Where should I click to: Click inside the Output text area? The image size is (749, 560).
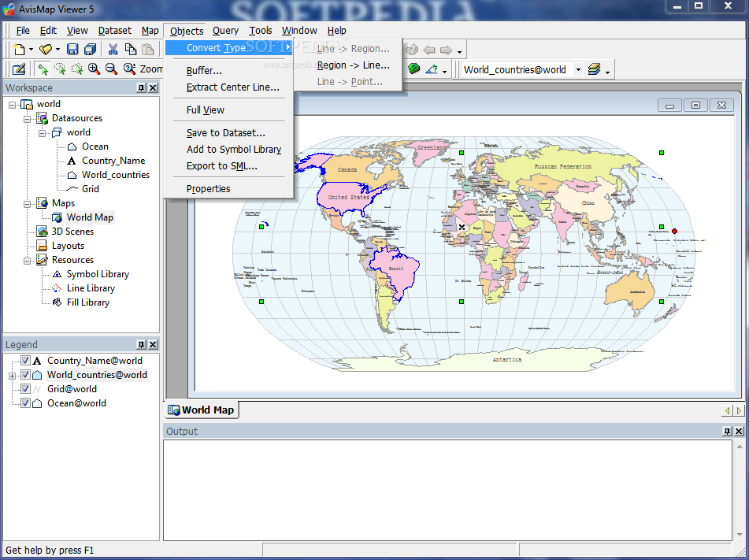point(447,490)
